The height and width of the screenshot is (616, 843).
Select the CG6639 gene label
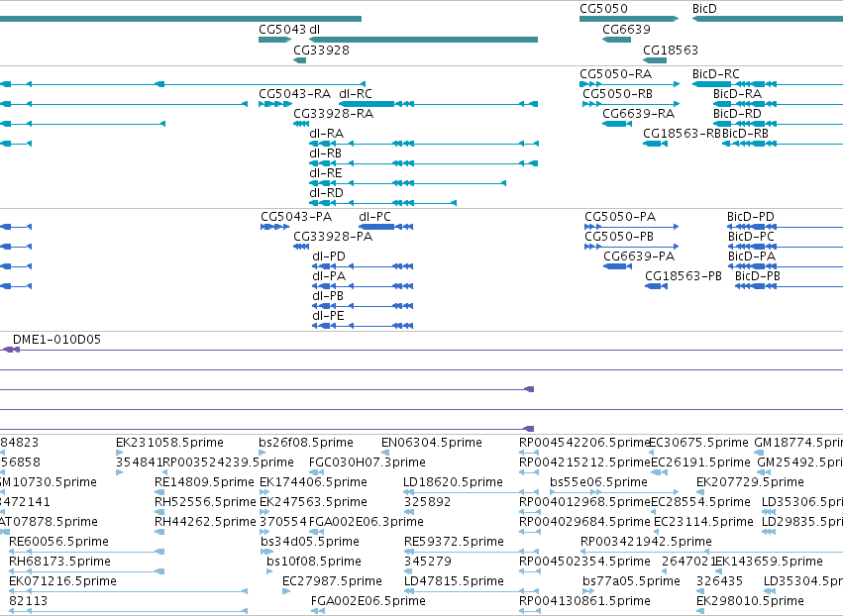626,30
